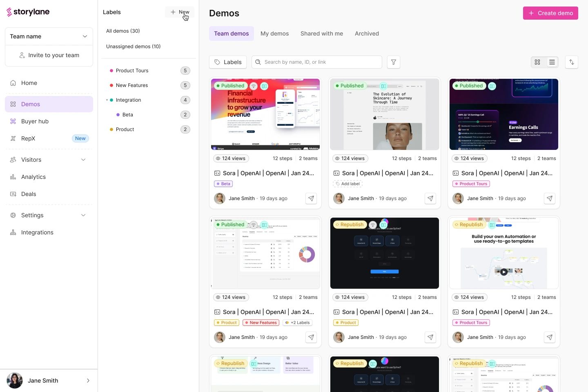588x392 pixels.
Task: Click Add label on skincare demo
Action: [x=347, y=184]
